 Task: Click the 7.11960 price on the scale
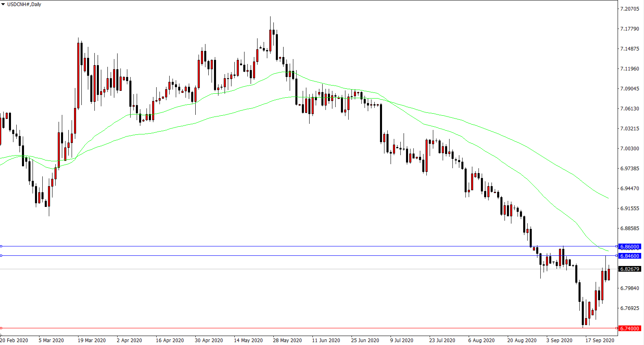tap(629, 69)
